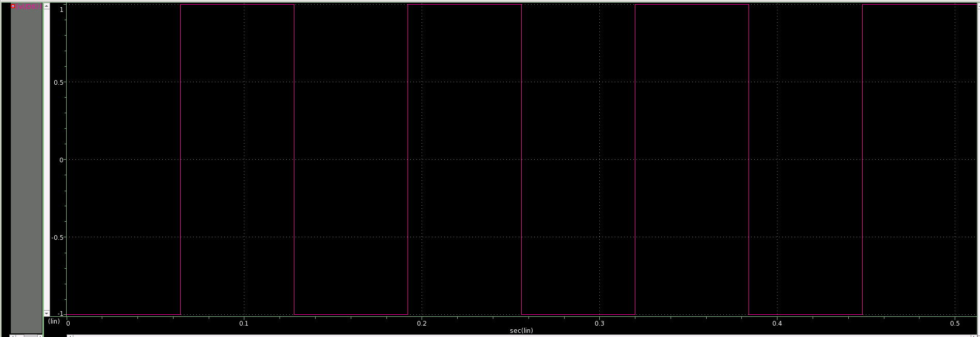Click the y-axis -0.5 value label
The image size is (980, 337).
tap(57, 237)
